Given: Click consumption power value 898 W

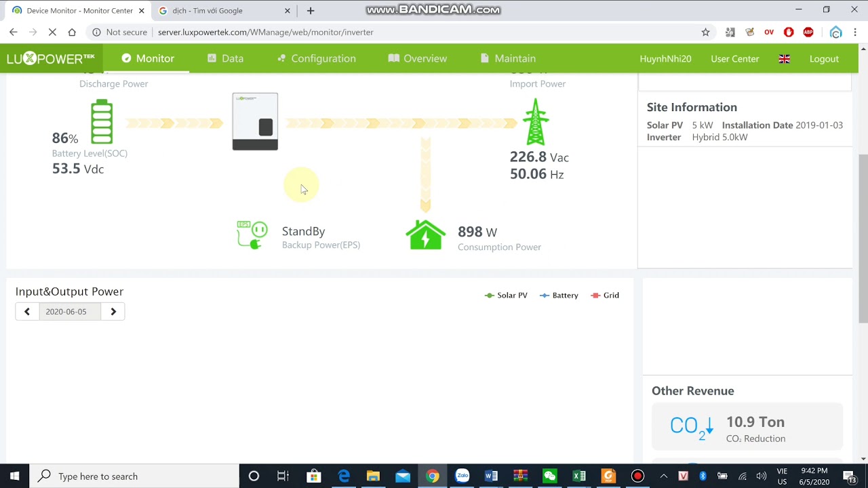Looking at the screenshot, I should tap(477, 232).
